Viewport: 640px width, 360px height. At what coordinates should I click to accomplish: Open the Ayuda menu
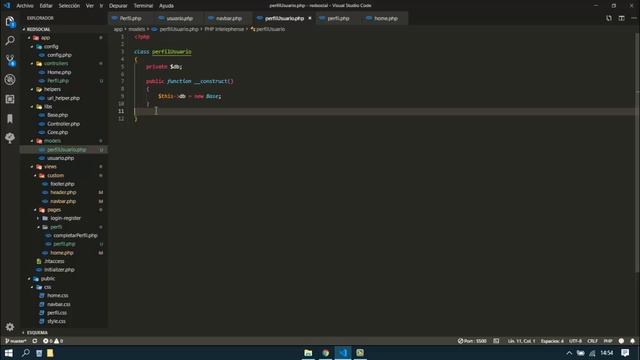pyautogui.click(x=166, y=6)
